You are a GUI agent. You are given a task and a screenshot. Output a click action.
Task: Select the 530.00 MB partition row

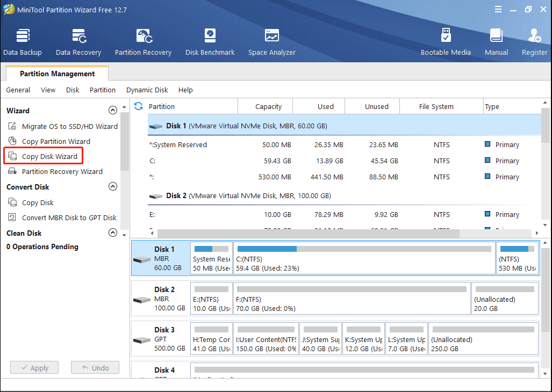point(345,177)
